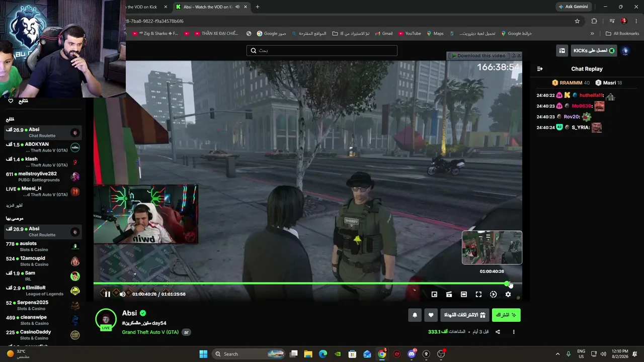The image size is (644, 362).
Task: Open the user profile avatar menu
Action: (625, 51)
